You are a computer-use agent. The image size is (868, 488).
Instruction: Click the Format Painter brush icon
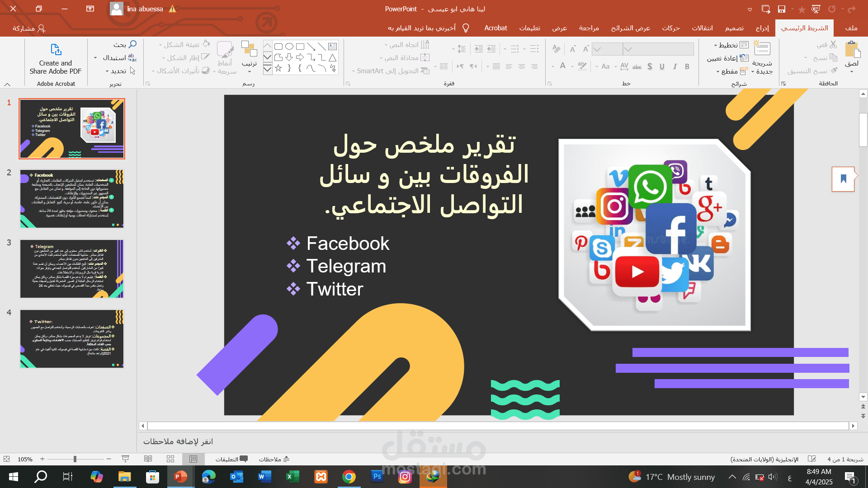834,70
